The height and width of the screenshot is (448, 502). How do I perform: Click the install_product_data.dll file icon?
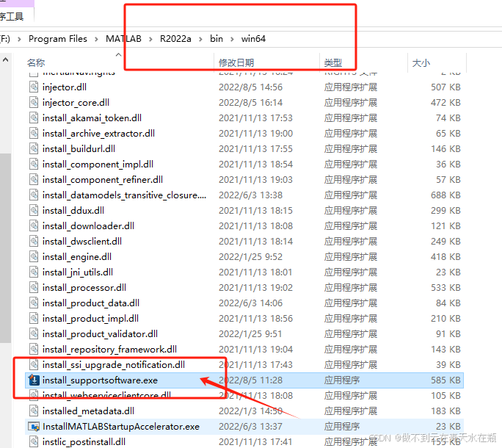(x=34, y=303)
